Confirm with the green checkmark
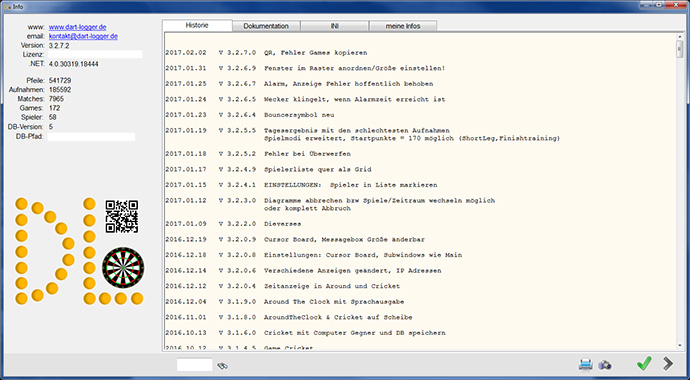This screenshot has width=690, height=380. click(x=644, y=363)
